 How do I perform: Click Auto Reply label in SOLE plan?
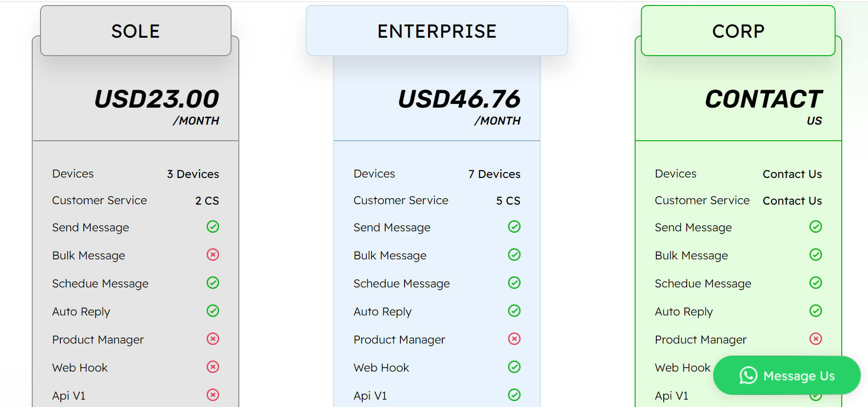coord(81,312)
